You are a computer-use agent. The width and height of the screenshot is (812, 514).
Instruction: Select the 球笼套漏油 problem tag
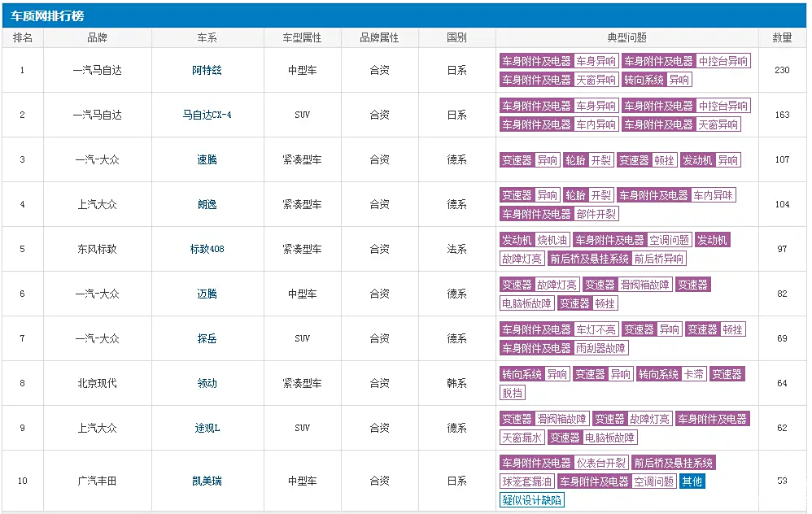pos(526,481)
